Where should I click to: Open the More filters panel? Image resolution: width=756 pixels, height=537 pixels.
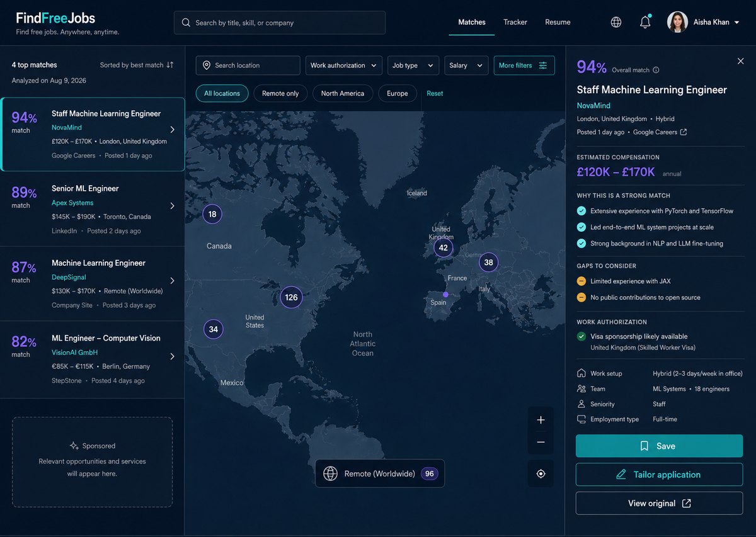point(524,65)
